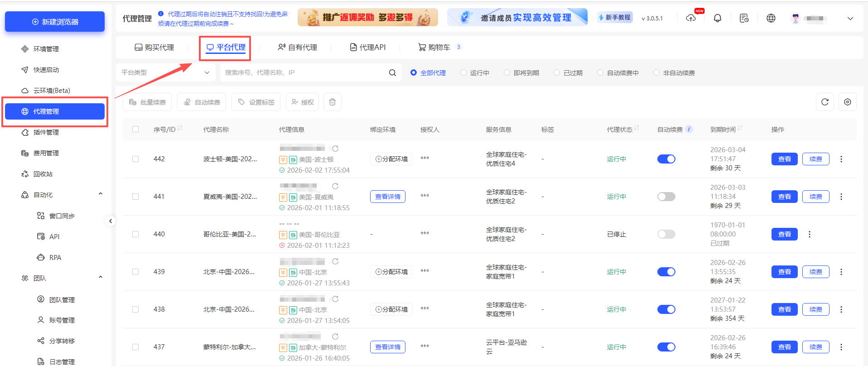The image size is (868, 366).
Task: Check the checkbox for row 442
Action: 135,159
